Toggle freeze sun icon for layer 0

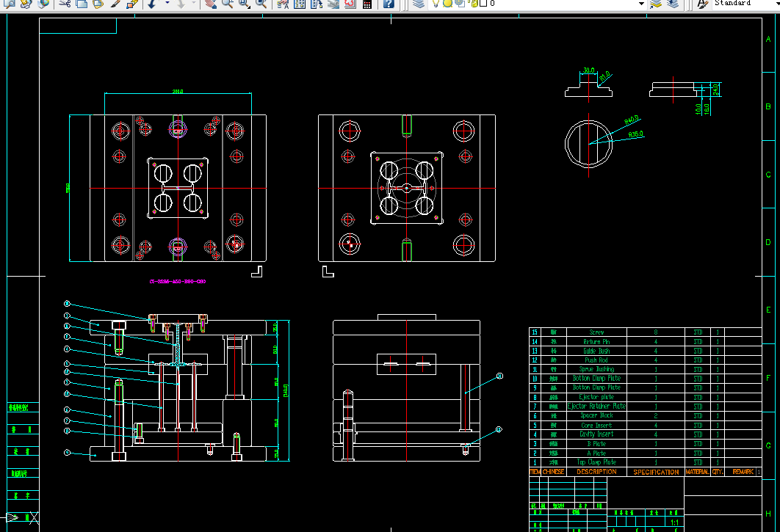coord(447,4)
